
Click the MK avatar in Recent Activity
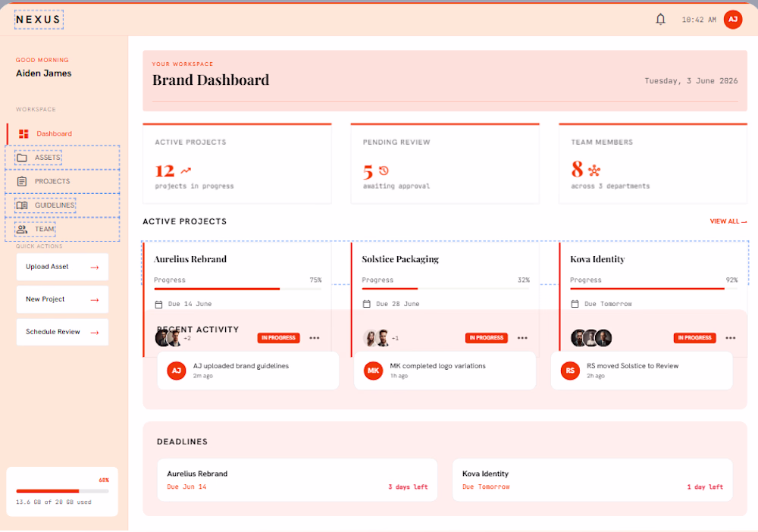pyautogui.click(x=373, y=371)
